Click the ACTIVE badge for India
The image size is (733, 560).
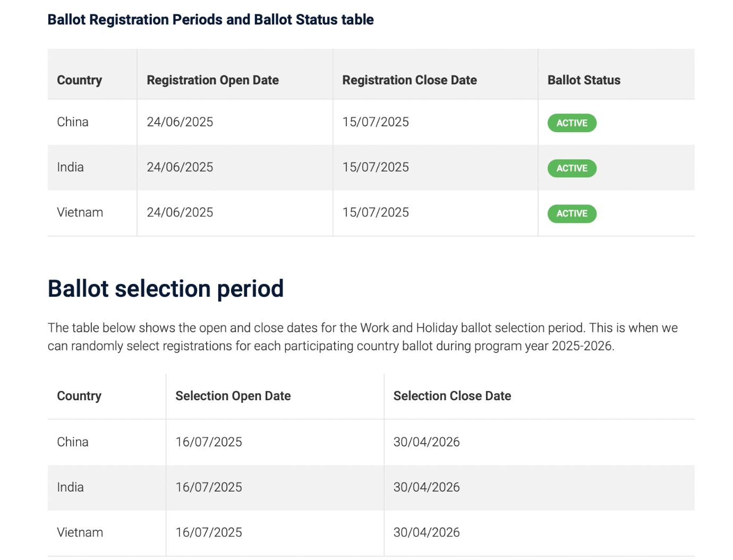(x=572, y=168)
